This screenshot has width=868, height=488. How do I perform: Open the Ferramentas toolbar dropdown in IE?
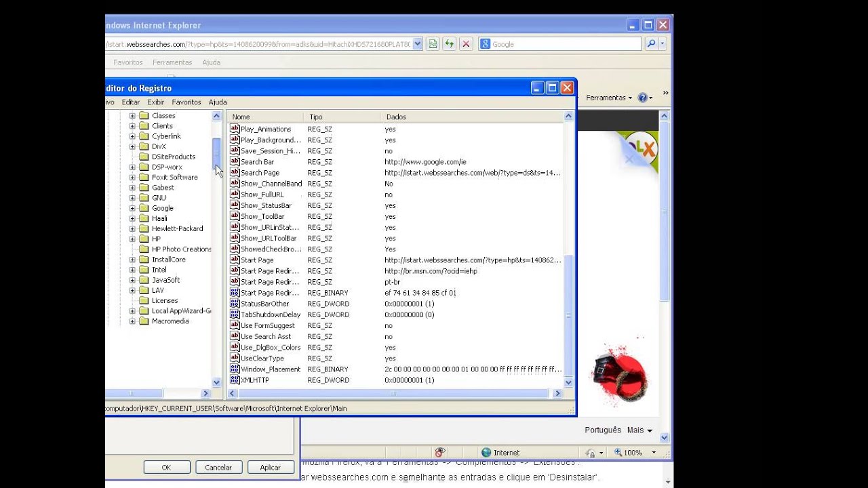609,98
